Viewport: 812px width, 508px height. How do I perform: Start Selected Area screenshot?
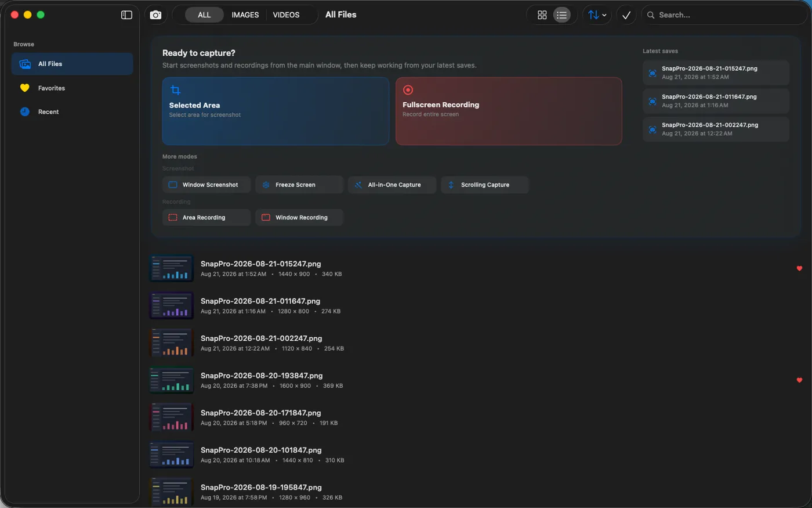(x=275, y=111)
